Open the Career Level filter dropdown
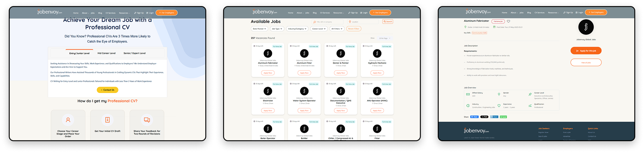 pos(319,29)
